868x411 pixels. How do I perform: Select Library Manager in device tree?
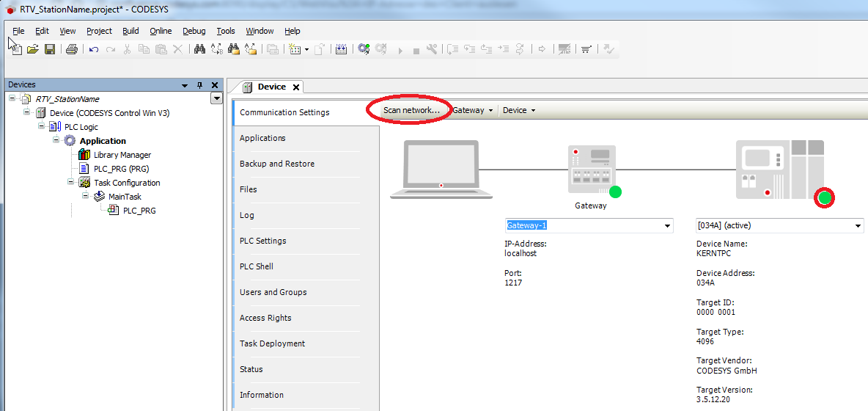[x=122, y=155]
